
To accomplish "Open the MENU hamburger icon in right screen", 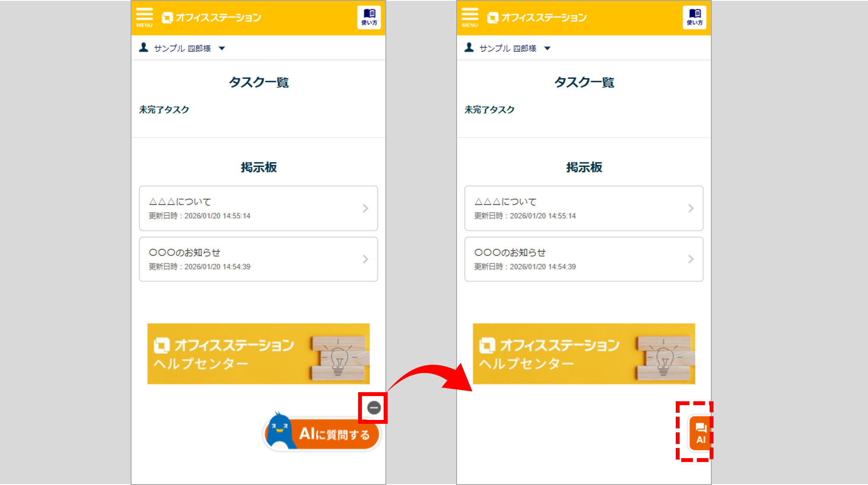I will click(470, 17).
